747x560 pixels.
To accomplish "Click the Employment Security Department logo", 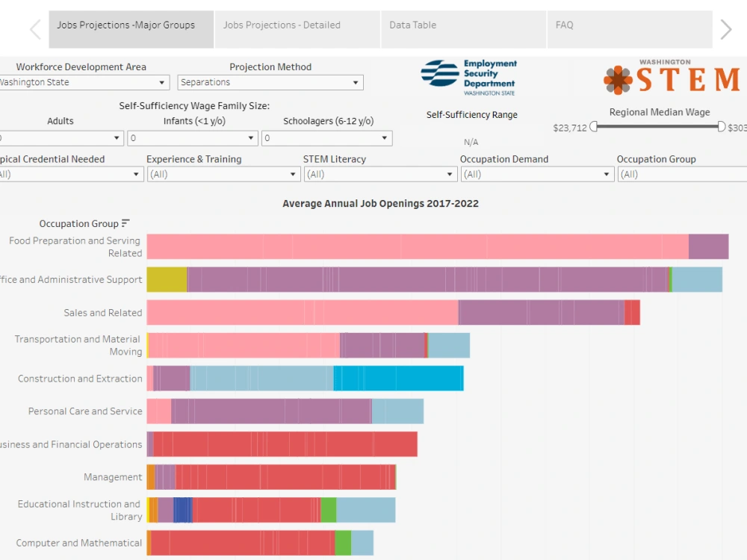I will point(469,77).
